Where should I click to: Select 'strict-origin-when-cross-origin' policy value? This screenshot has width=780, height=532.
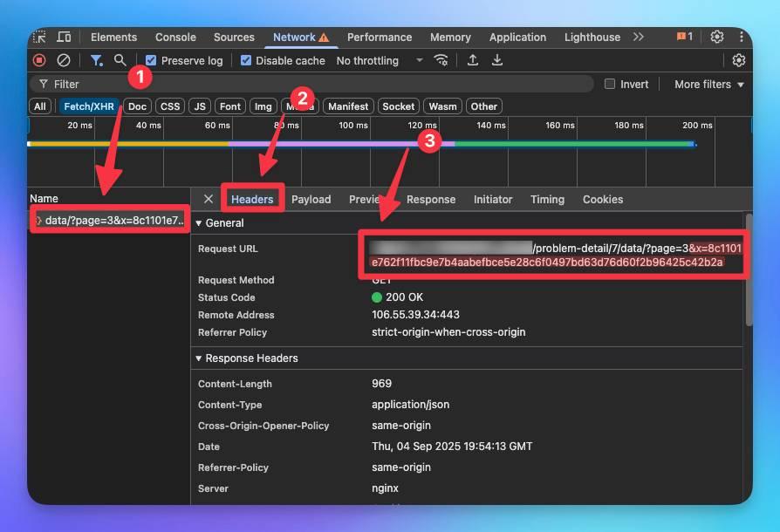[448, 332]
